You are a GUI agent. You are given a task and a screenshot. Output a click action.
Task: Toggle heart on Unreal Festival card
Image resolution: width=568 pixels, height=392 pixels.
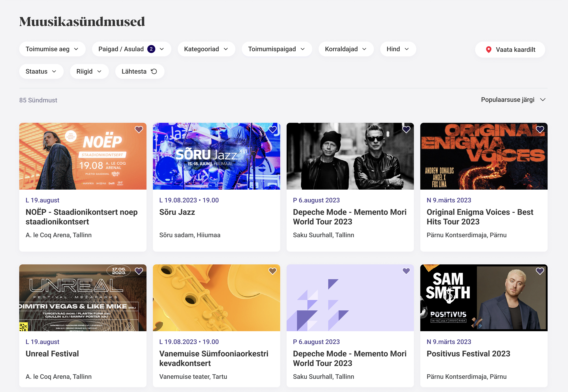click(x=139, y=271)
